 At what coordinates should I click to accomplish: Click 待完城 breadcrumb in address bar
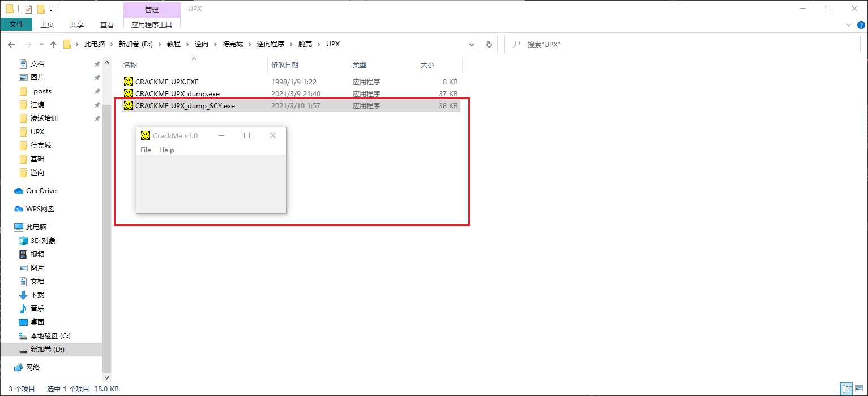coord(232,44)
